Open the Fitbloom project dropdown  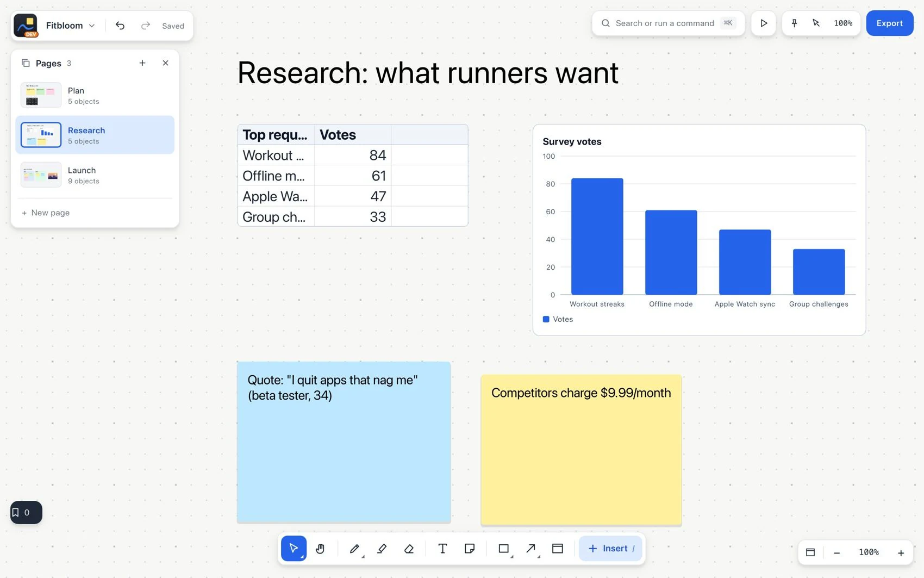pyautogui.click(x=70, y=26)
